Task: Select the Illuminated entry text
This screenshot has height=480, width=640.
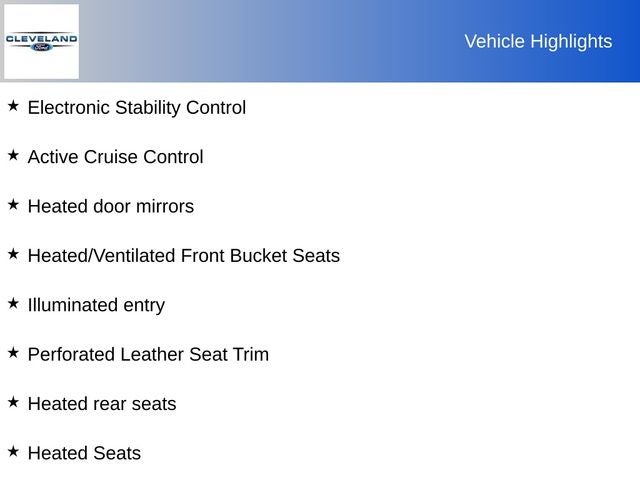Action: click(96, 305)
